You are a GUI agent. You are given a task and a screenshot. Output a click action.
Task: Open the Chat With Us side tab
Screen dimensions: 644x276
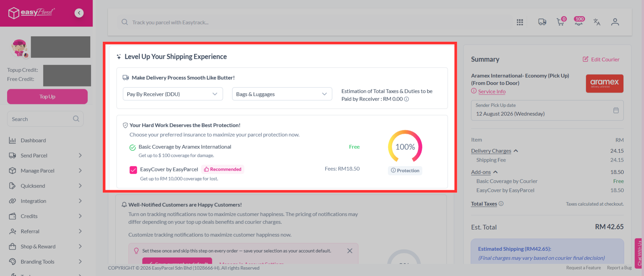(639, 253)
